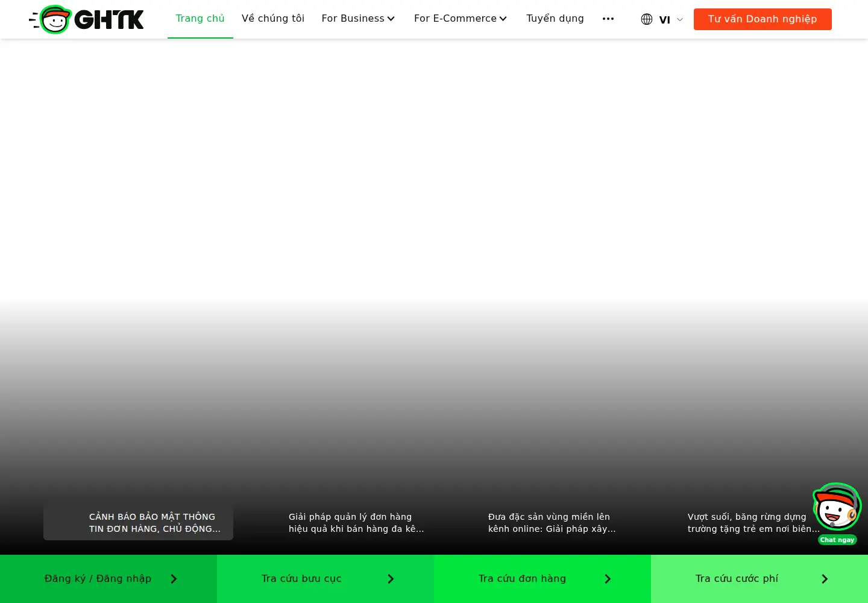Viewport: 868px width, 603px height.
Task: Click the GHTK logo
Action: pos(86,19)
